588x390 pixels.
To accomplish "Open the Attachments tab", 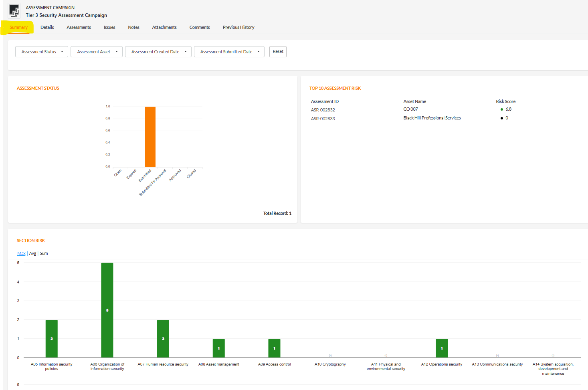I will 164,27.
